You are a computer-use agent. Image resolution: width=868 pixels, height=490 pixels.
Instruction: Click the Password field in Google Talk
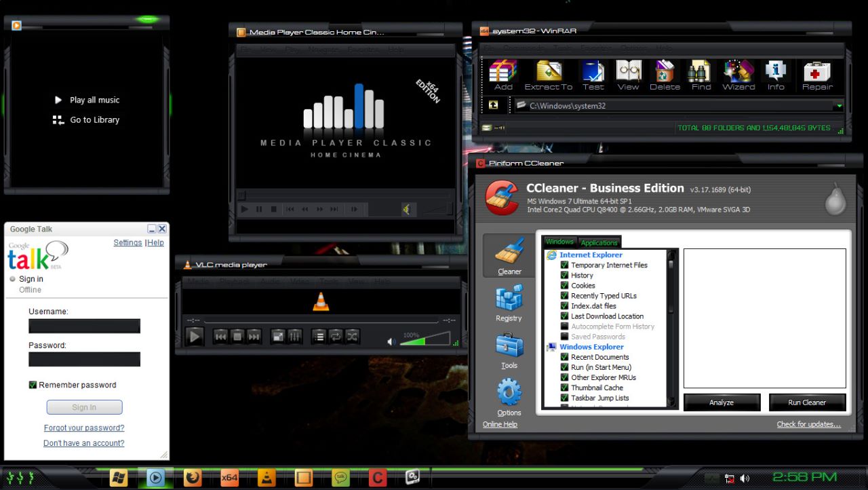pyautogui.click(x=84, y=360)
